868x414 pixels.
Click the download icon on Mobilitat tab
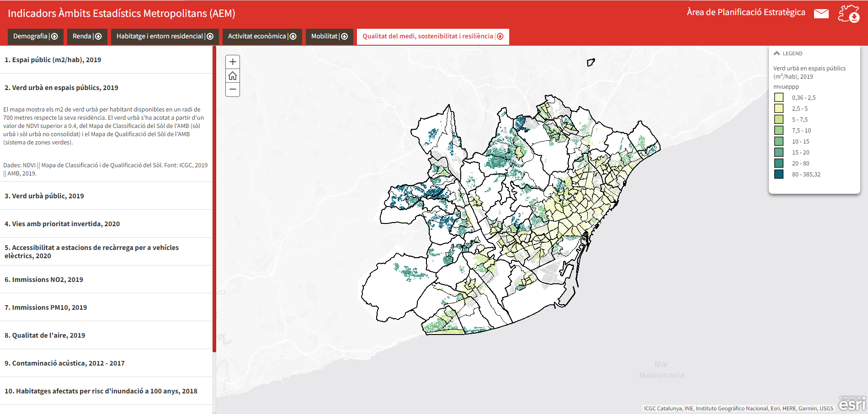tap(345, 37)
